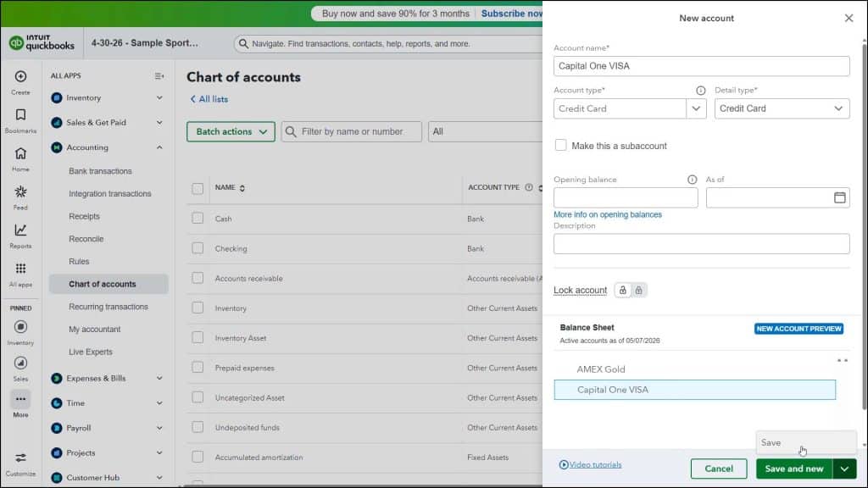This screenshot has height=488, width=868.
Task: Open the All apps grid icon
Action: point(20,269)
